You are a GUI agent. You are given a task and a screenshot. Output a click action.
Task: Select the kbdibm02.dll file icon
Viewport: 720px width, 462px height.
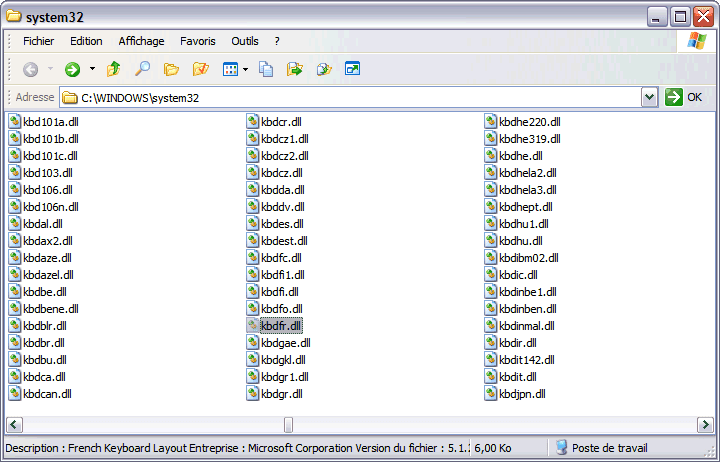(x=490, y=257)
